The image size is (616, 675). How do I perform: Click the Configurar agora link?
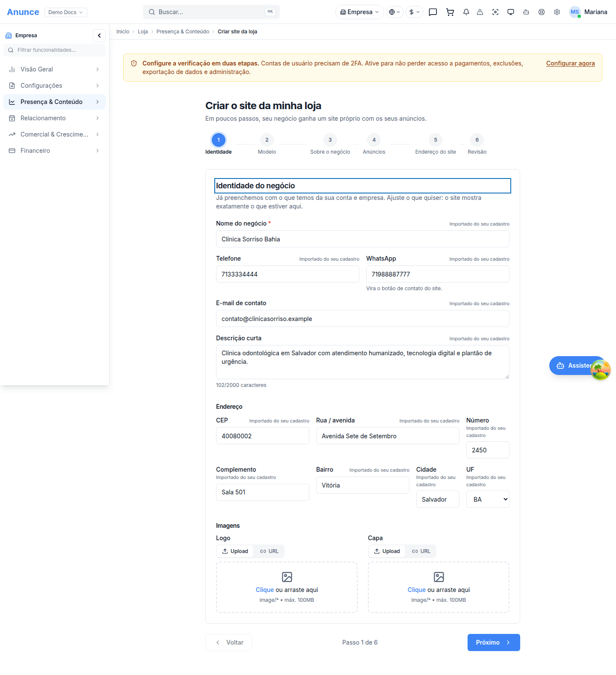click(571, 63)
